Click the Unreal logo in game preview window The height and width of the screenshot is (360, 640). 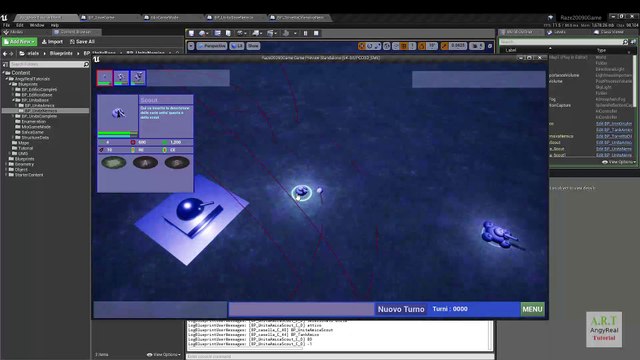coord(96,60)
